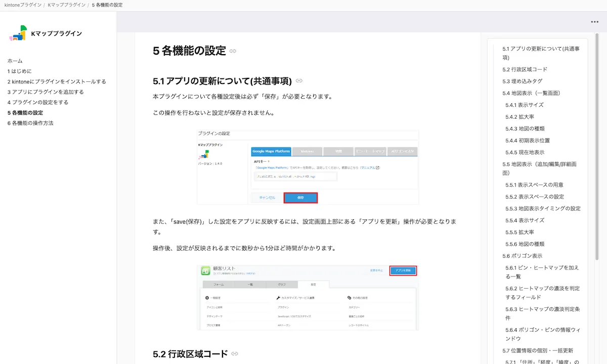Click anchor icon next to 5.2 行政区域コード
The width and height of the screenshot is (607, 364).
click(234, 353)
